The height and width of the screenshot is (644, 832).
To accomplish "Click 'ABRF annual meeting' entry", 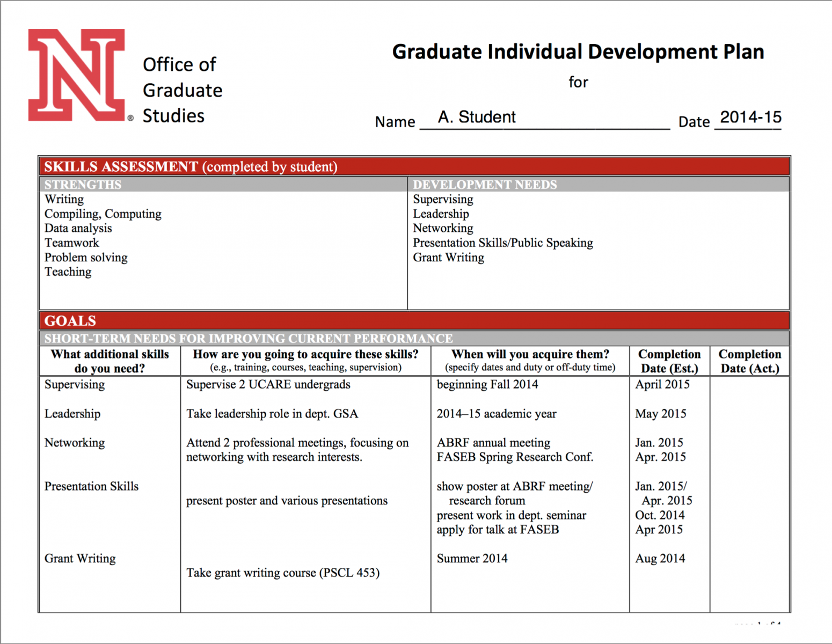I will click(493, 443).
